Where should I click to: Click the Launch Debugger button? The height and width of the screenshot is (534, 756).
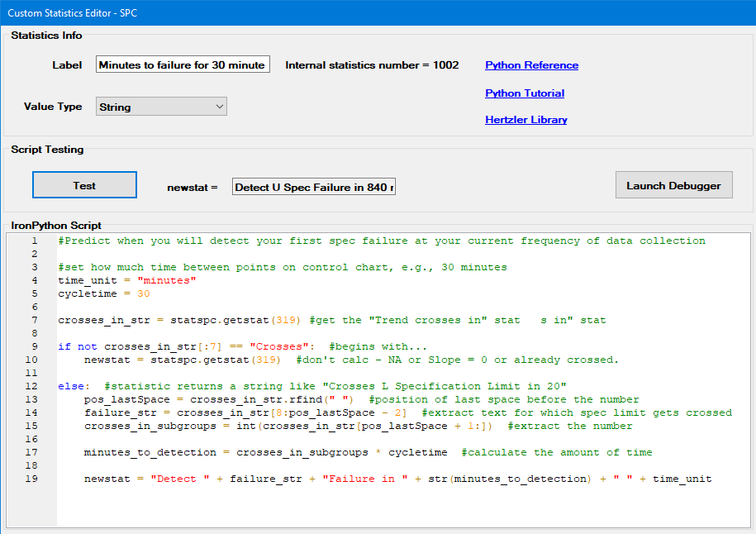[673, 186]
